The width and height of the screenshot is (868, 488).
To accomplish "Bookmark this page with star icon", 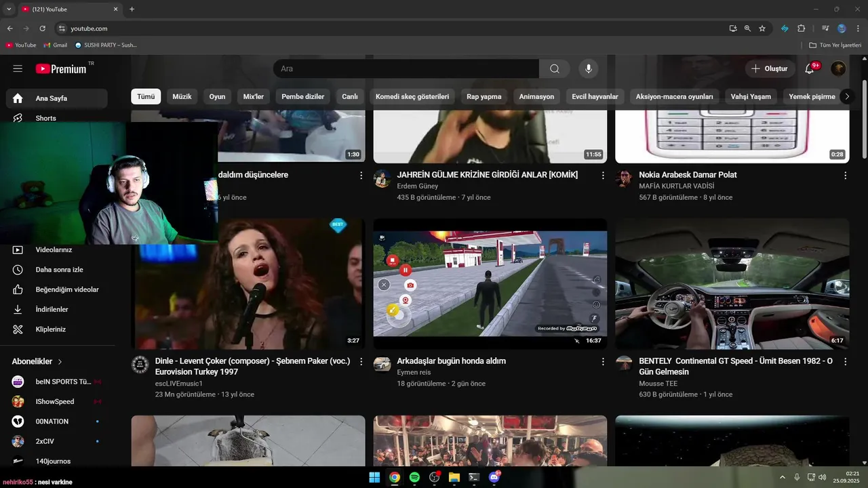I will coord(762,28).
